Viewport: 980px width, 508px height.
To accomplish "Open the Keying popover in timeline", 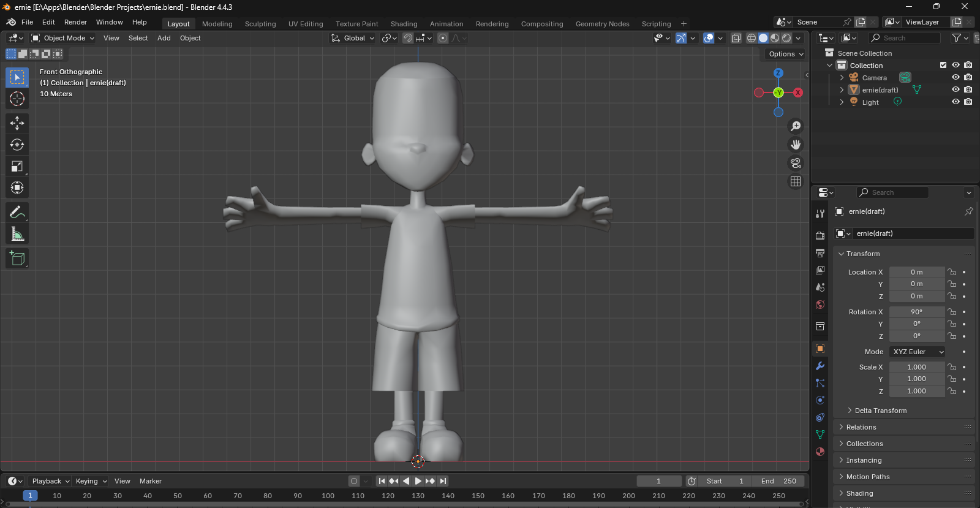I will [x=91, y=481].
